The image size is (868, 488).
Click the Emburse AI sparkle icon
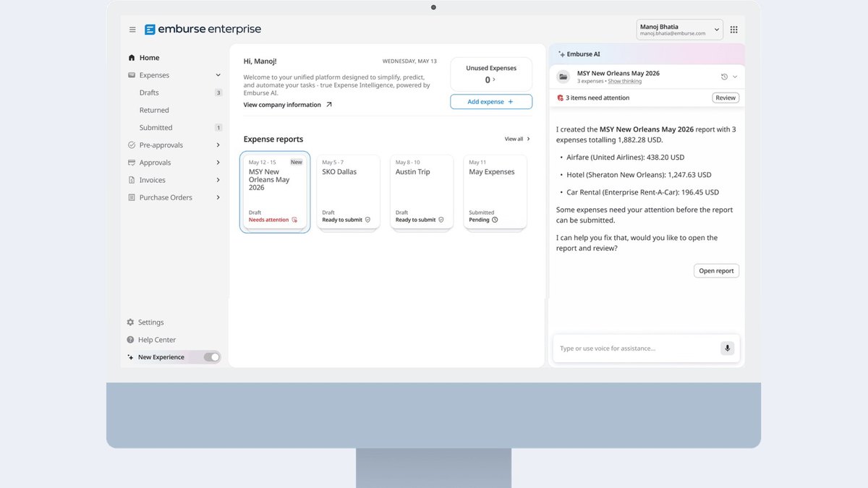pos(561,54)
